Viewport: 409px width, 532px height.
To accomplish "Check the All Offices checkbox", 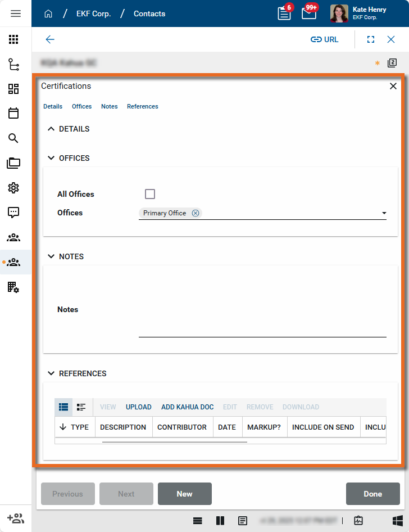I will tap(150, 194).
